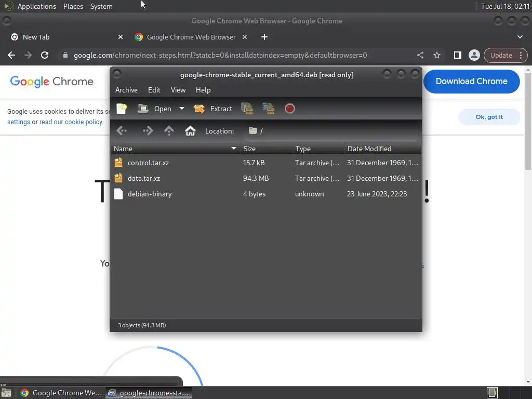Open the cookie settings link
This screenshot has width=532, height=399.
[19, 122]
